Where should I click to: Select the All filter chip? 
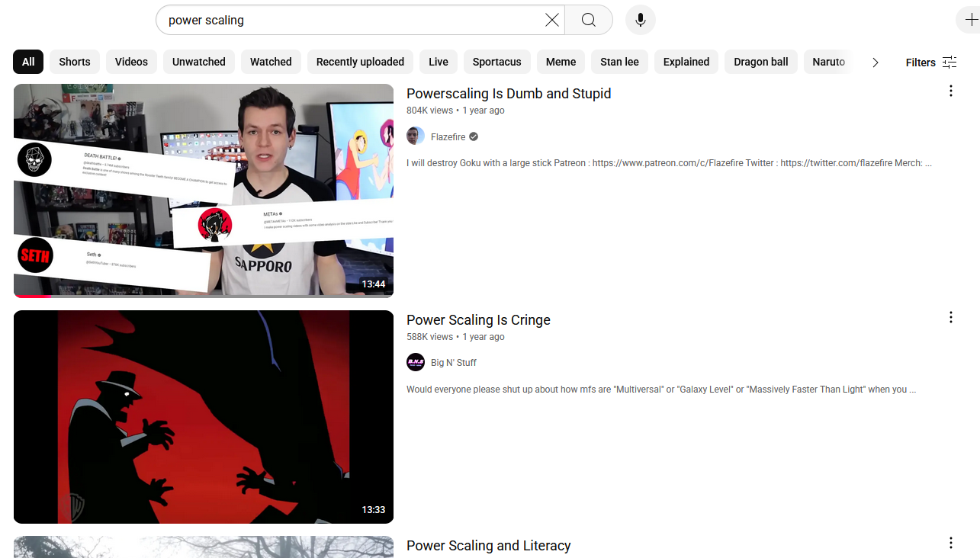coord(28,62)
